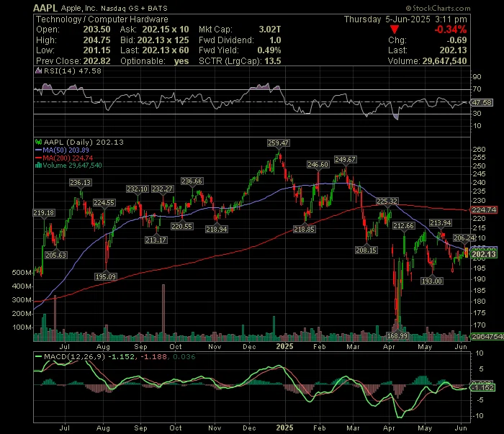
Task: Click the Technology / Computer Hardware sector text
Action: [x=102, y=19]
